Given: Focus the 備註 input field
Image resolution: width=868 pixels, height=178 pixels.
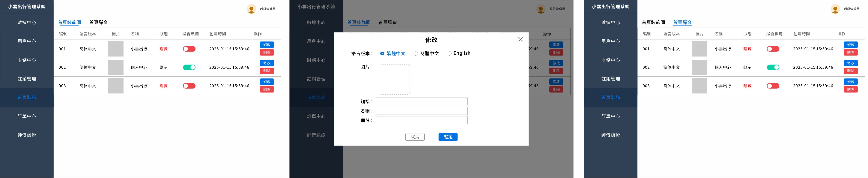Looking at the screenshot, I should pos(422,120).
